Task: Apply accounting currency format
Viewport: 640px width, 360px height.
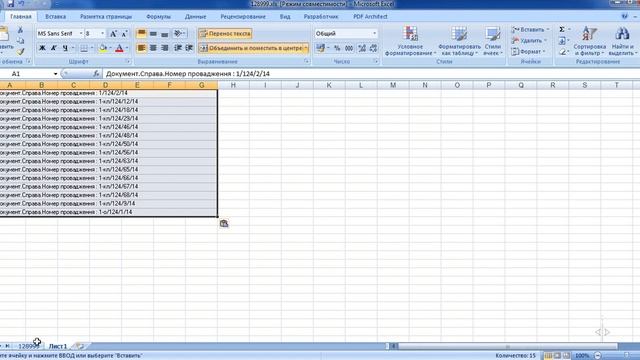Action: [320, 48]
